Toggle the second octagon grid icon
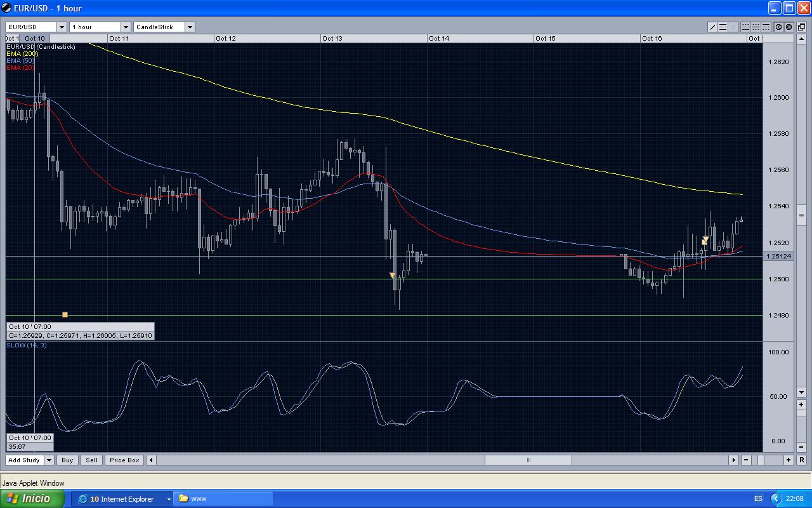The image size is (812, 508). pos(789,27)
